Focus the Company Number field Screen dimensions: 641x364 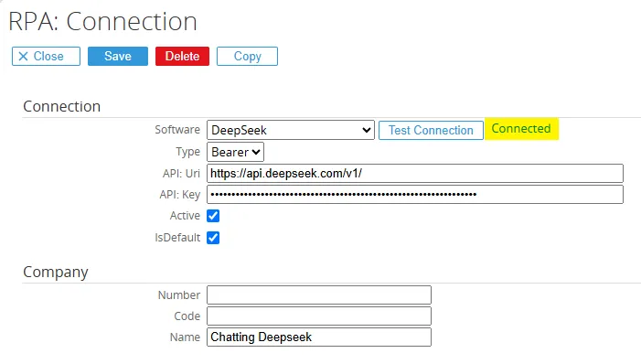pos(319,294)
